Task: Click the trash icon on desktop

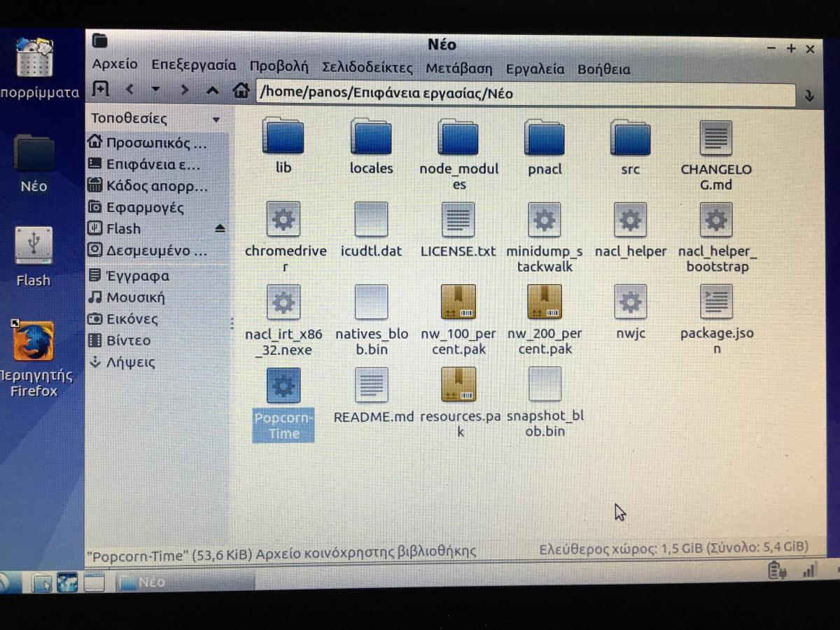Action: point(34,59)
